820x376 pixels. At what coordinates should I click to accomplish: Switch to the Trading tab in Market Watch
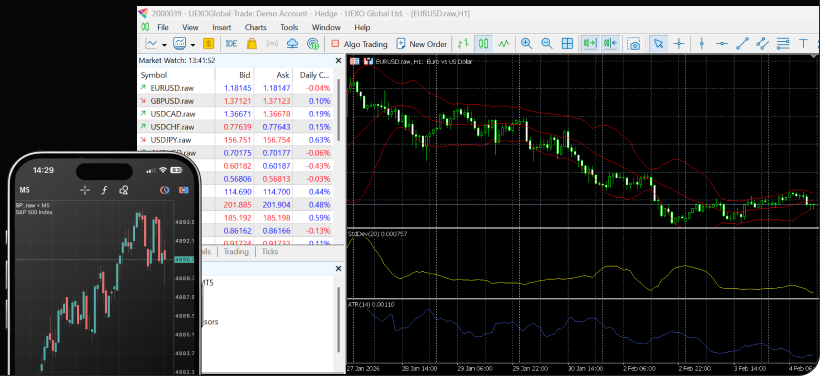(236, 252)
